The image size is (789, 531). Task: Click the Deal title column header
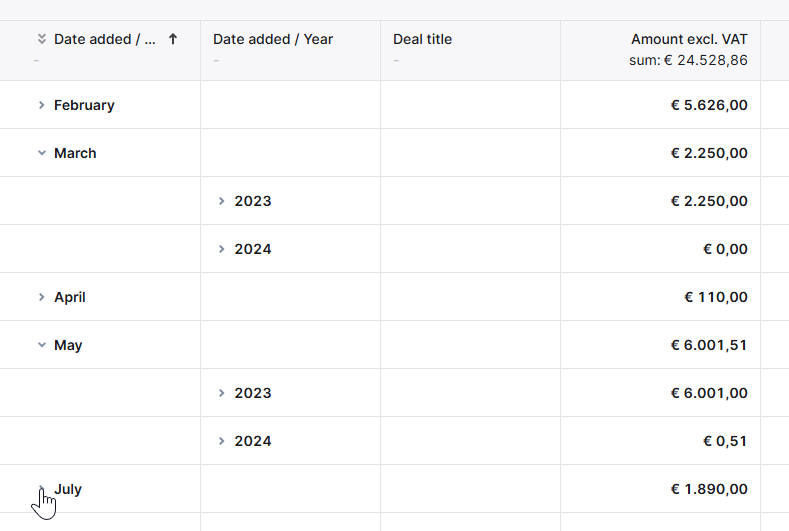click(422, 39)
